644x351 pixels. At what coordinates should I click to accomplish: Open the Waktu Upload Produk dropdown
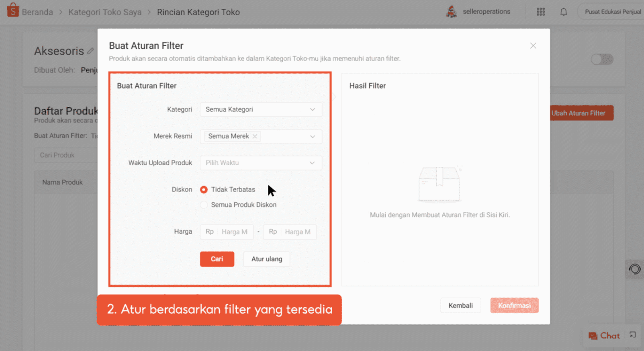coord(261,163)
